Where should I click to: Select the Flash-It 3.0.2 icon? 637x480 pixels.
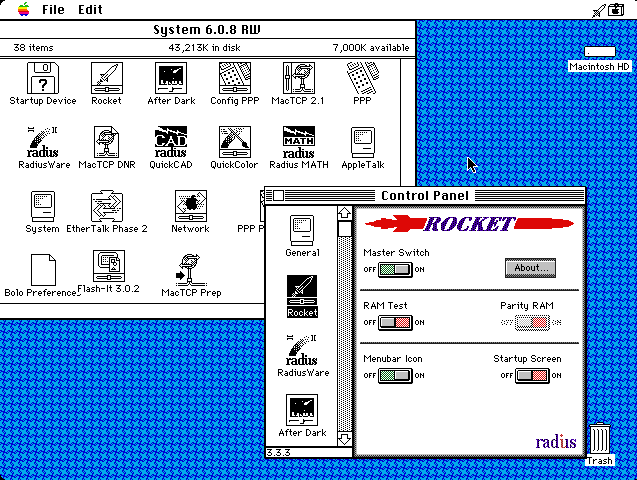pyautogui.click(x=108, y=266)
